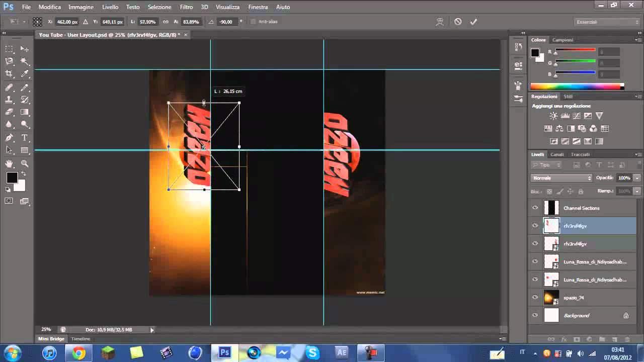Switch to the Campioni tab
Image resolution: width=644 pixels, height=362 pixels.
coord(562,40)
